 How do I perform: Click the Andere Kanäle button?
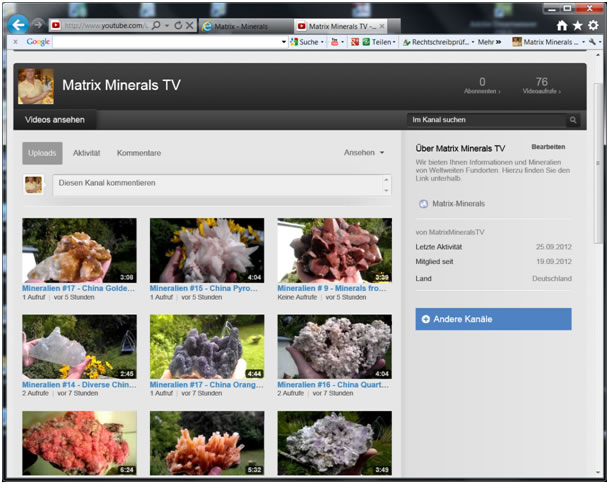pos(493,319)
